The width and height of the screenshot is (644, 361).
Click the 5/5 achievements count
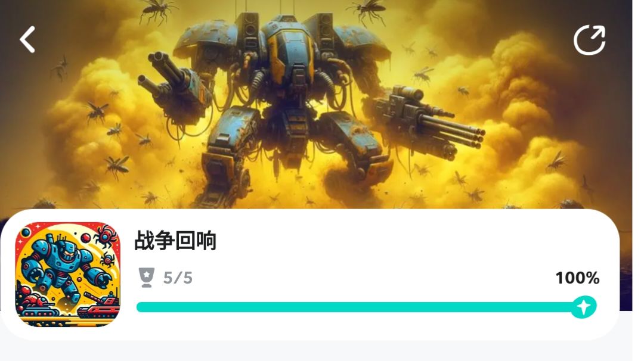(x=178, y=278)
